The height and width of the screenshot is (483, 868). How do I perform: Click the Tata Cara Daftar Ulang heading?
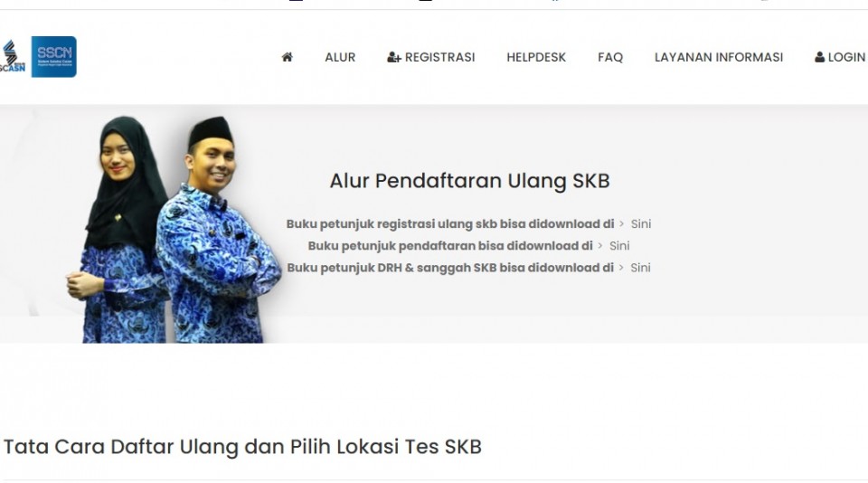click(242, 447)
